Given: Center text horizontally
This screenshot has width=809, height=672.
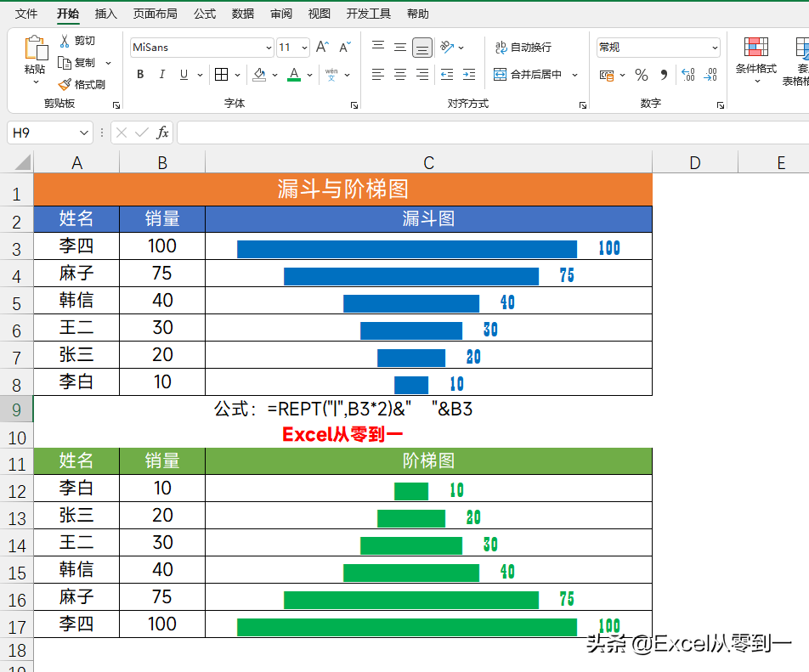Looking at the screenshot, I should coord(400,75).
